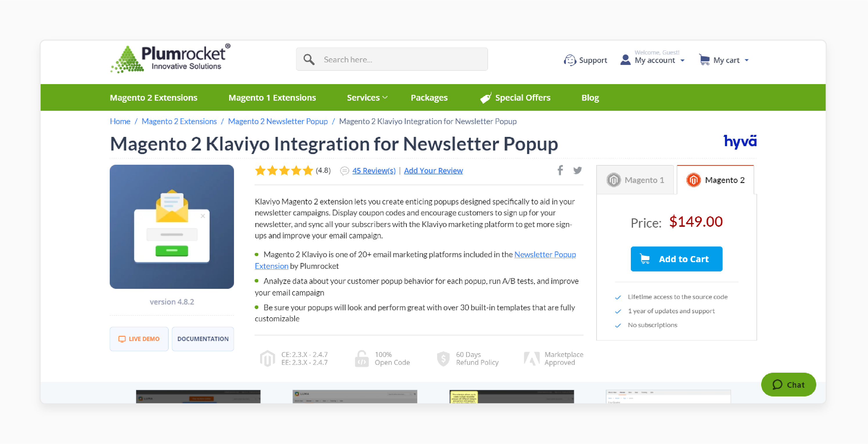This screenshot has width=868, height=444.
Task: Click the Magento CE/EE compatibility icon
Action: point(268,358)
